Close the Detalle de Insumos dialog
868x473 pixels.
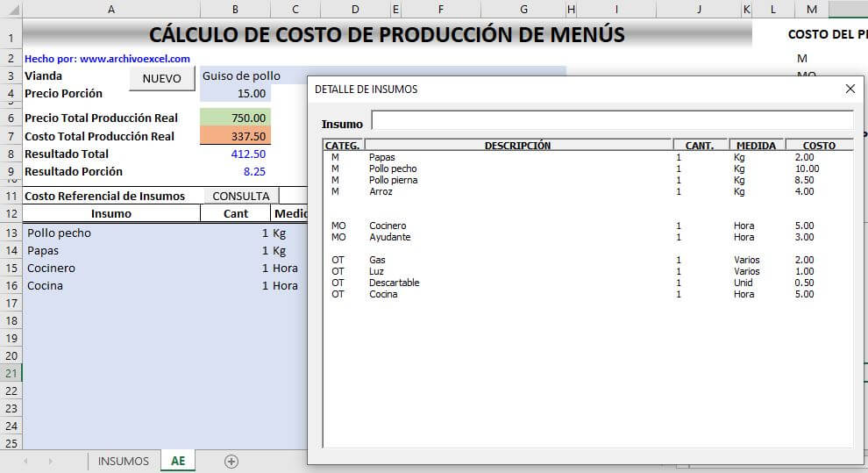[850, 89]
